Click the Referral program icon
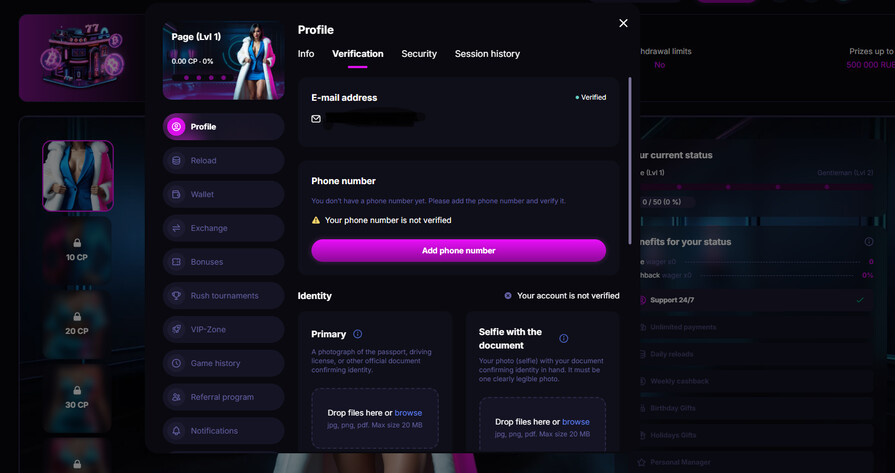 click(x=177, y=397)
